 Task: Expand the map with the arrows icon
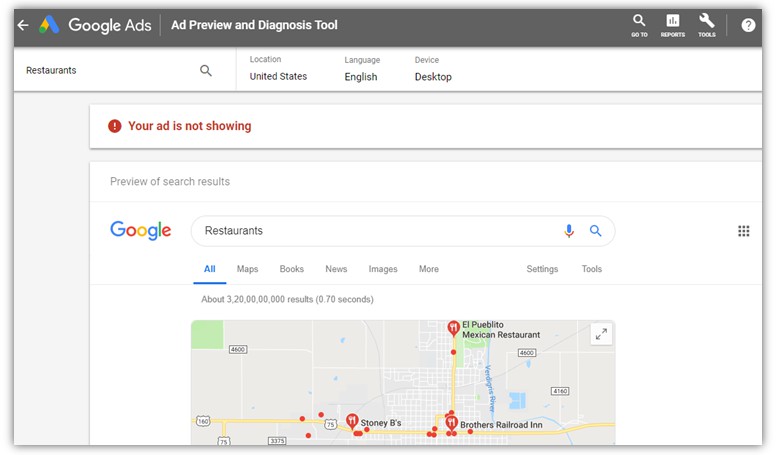point(601,334)
